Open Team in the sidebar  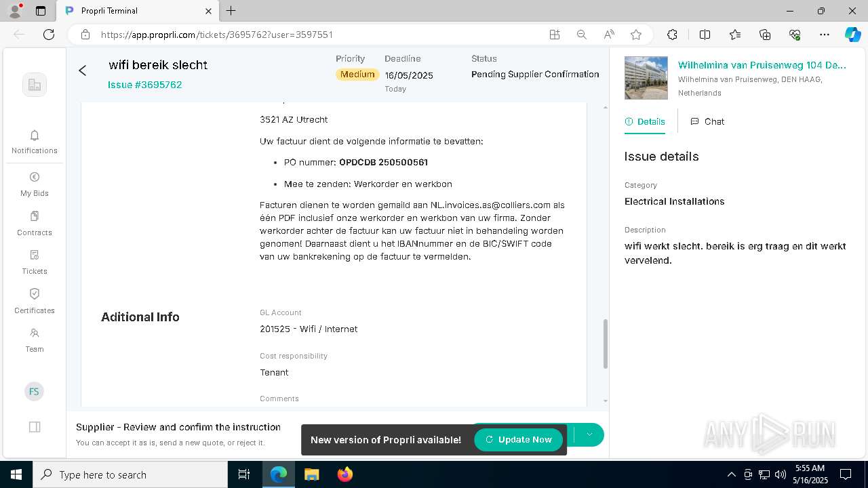(35, 340)
